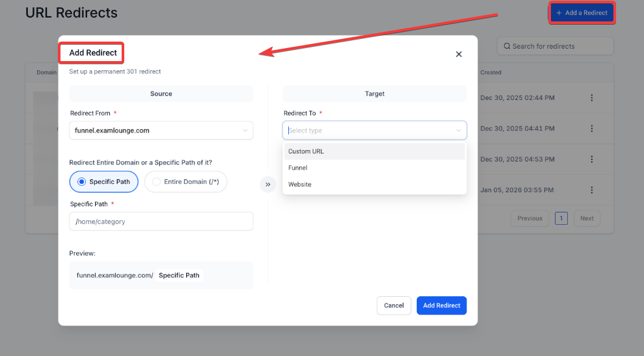Open the three-dot menu for the 02:44 PM redirect
The width and height of the screenshot is (644, 356).
tap(591, 98)
